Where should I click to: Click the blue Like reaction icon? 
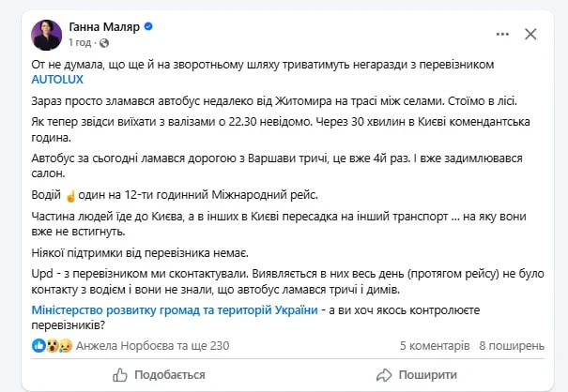[38, 346]
